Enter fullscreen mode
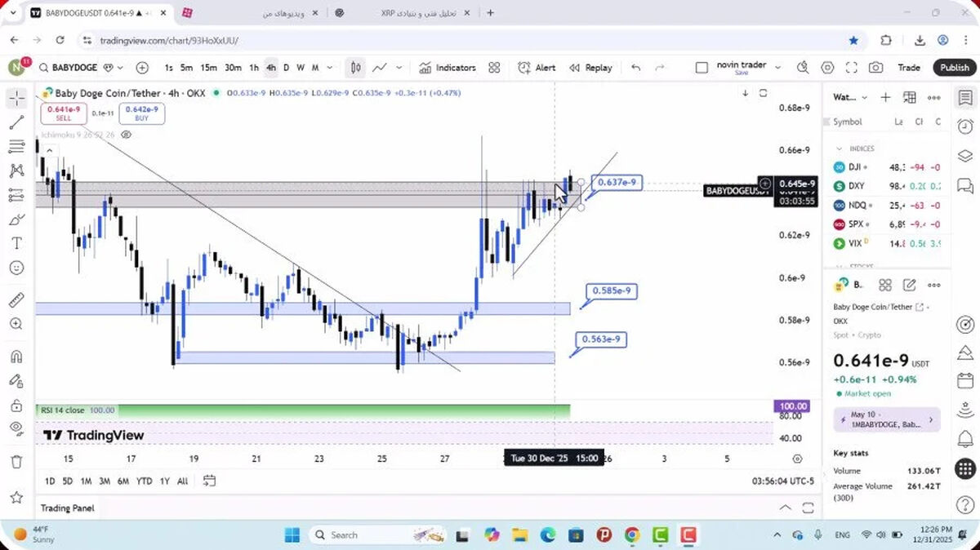980x550 pixels. coord(851,68)
